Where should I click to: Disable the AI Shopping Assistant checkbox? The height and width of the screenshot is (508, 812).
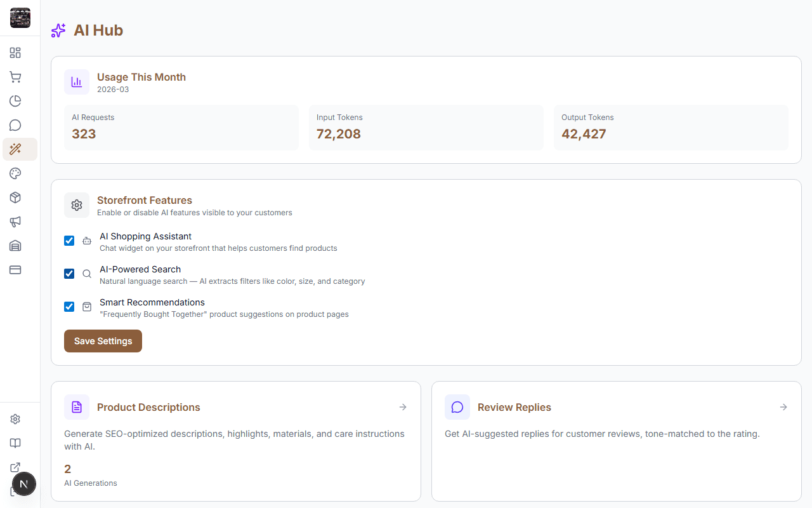(69, 241)
